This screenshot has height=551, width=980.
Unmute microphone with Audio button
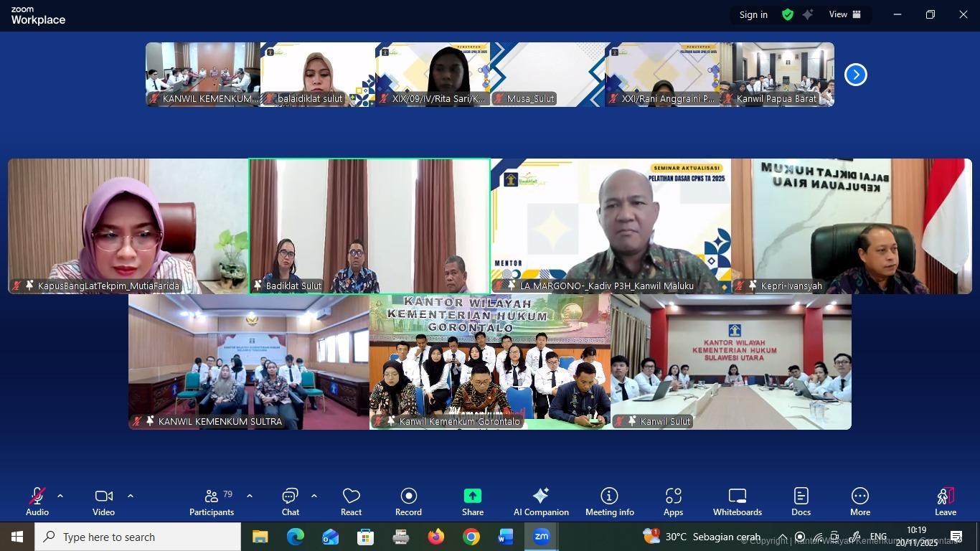(37, 501)
